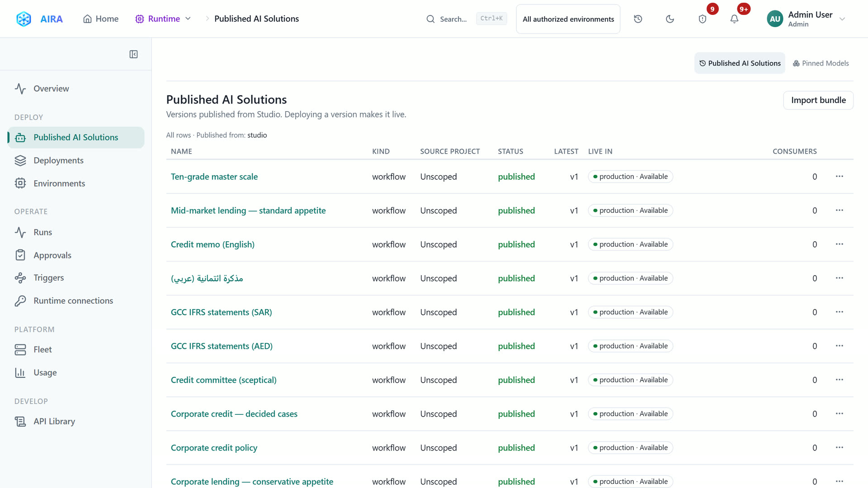The height and width of the screenshot is (488, 868).
Task: Open the Ten-grade master scale solution link
Action: [214, 177]
